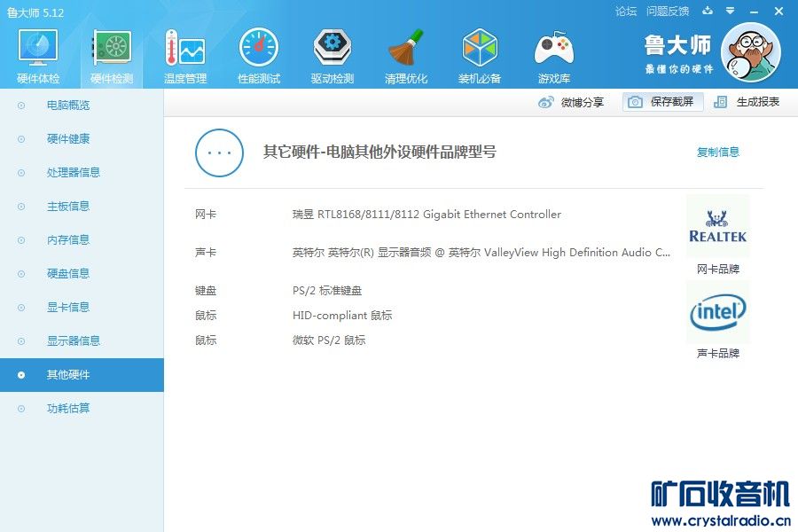Minimize the 鲁大师 window
Image resolution: width=798 pixels, height=532 pixels.
point(755,12)
